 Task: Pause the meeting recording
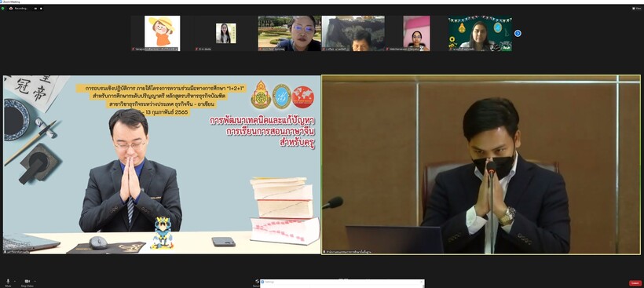[35, 8]
